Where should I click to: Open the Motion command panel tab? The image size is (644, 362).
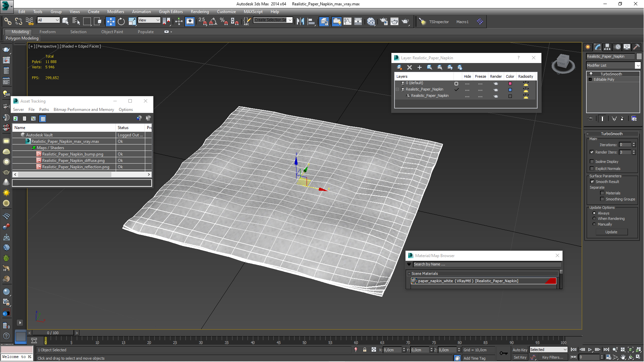pos(617,47)
